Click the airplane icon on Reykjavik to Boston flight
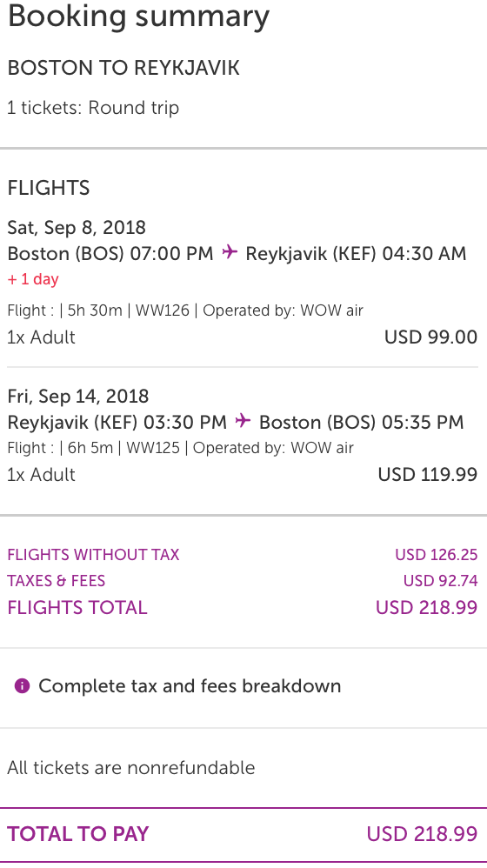 pyautogui.click(x=243, y=421)
